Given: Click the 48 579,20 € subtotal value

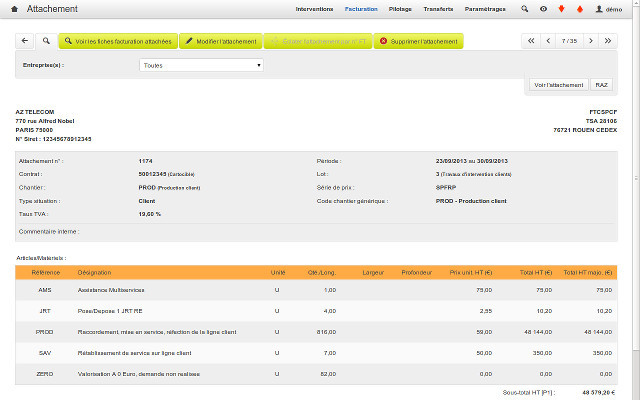Looking at the screenshot, I should tap(598, 393).
